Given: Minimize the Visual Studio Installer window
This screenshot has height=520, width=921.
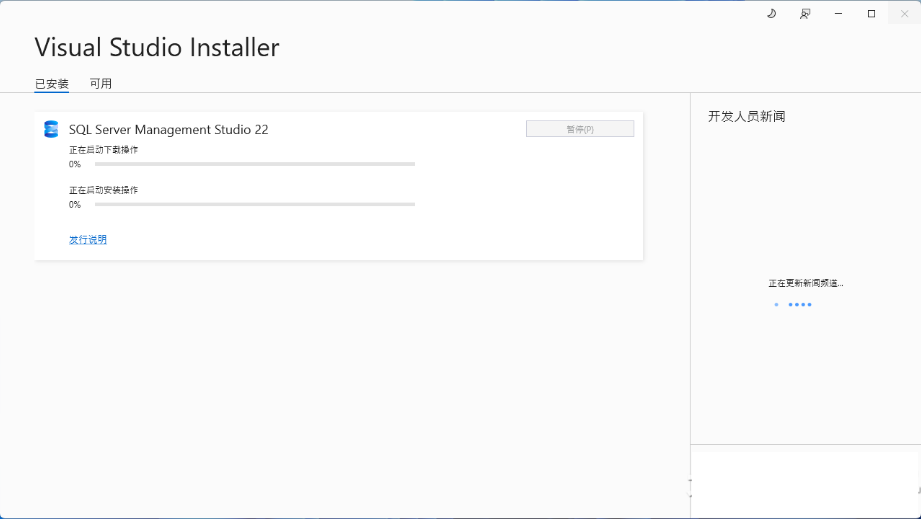Looking at the screenshot, I should (x=838, y=14).
